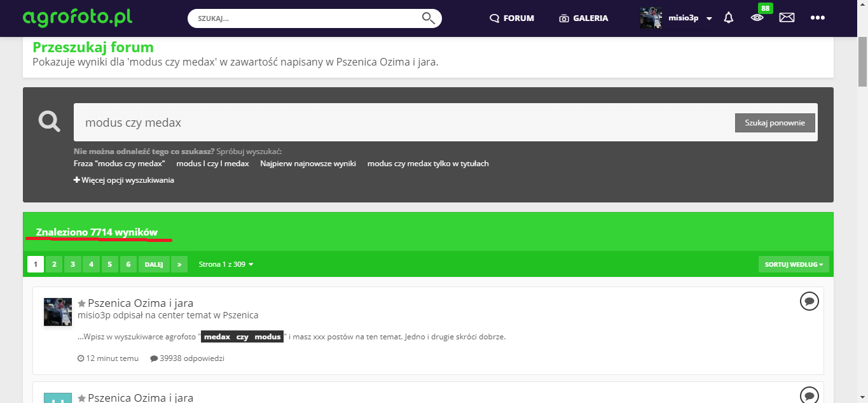The image size is (868, 403).
Task: Click the magnifier icon in top search bar
Action: coord(429,18)
